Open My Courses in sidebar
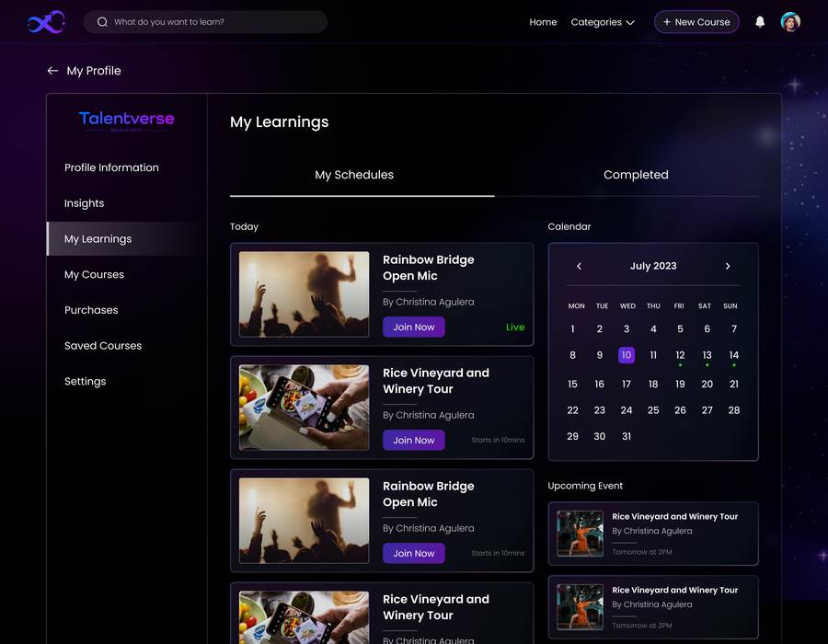Screen dimensions: 828x644 tap(94, 274)
